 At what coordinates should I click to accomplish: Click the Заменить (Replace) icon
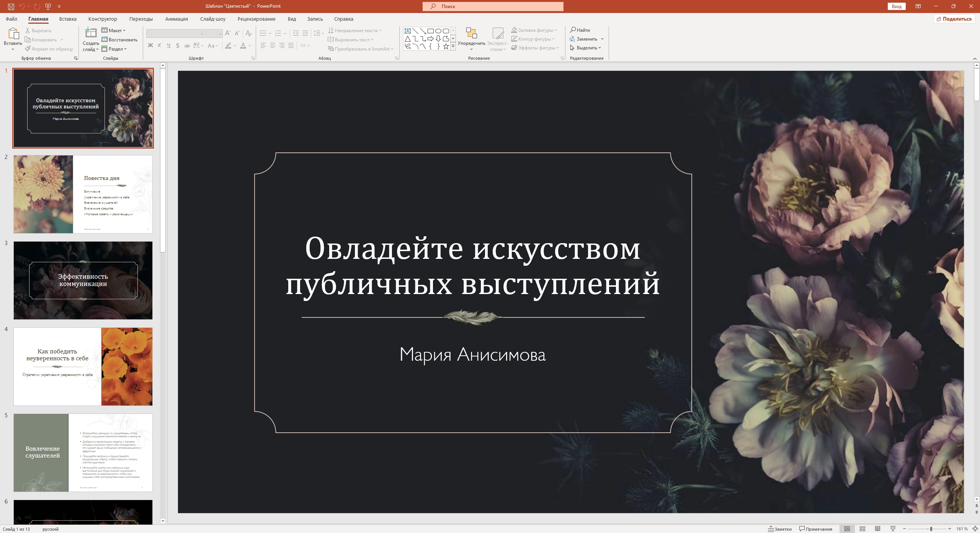point(585,39)
